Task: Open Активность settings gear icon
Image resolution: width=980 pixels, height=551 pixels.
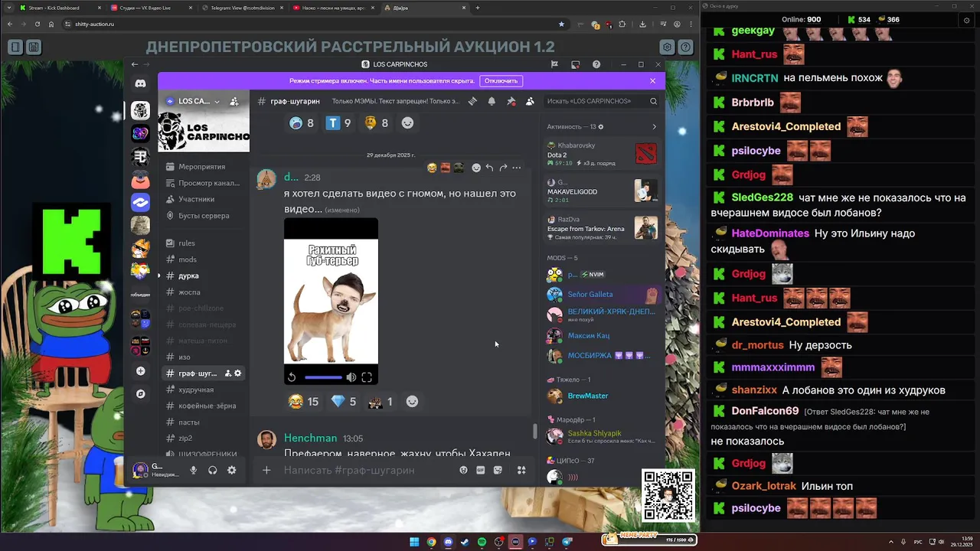Action: [x=600, y=126]
